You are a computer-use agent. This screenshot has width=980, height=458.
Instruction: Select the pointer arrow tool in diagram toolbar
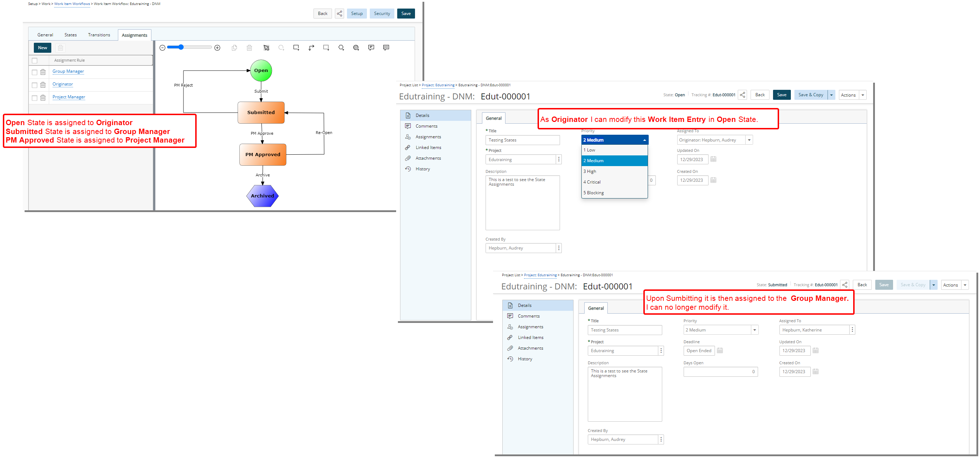(x=266, y=48)
